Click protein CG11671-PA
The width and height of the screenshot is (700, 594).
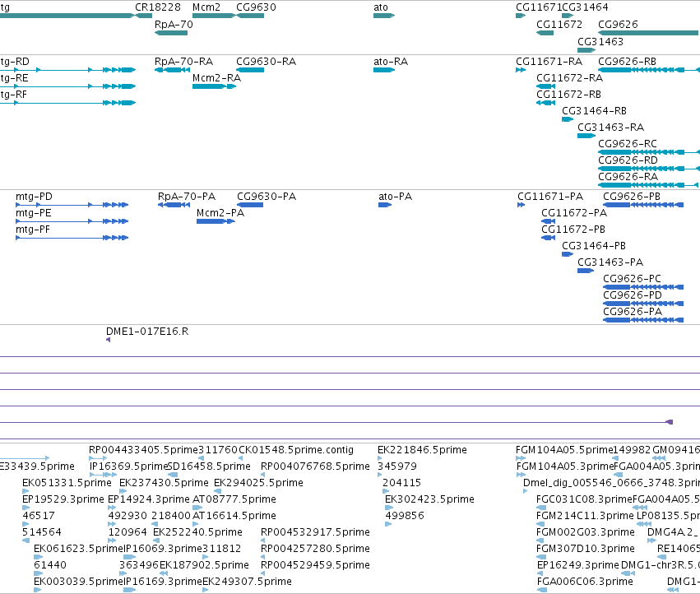(550, 197)
